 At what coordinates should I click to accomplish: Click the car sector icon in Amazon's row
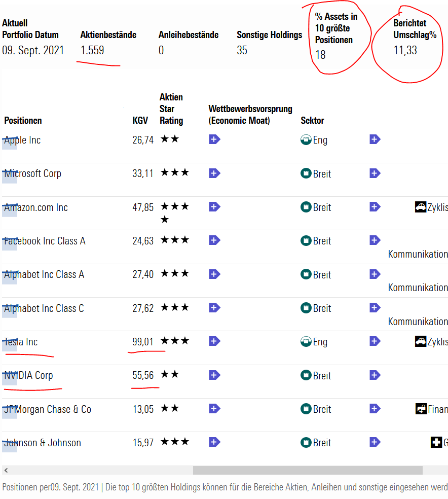pyautogui.click(x=421, y=207)
